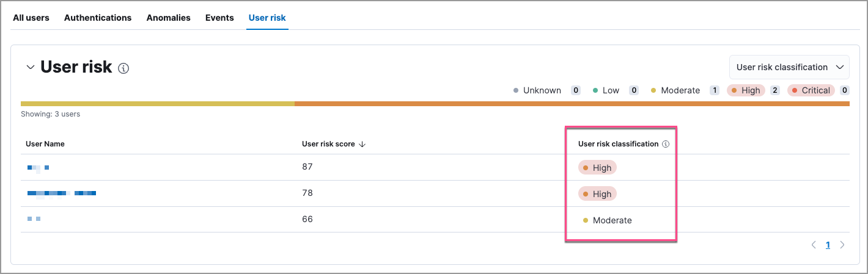Click the User risk classification column info icon
868x274 pixels.
pyautogui.click(x=666, y=145)
